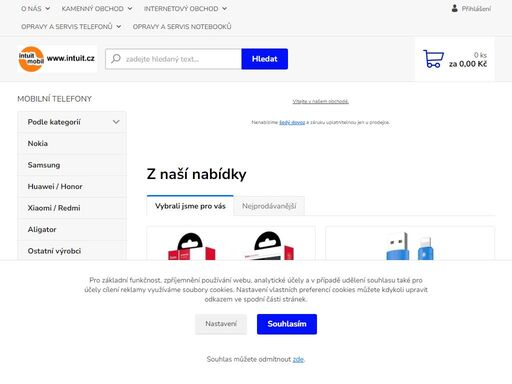Open the red packaged product thumbnail

(231, 245)
